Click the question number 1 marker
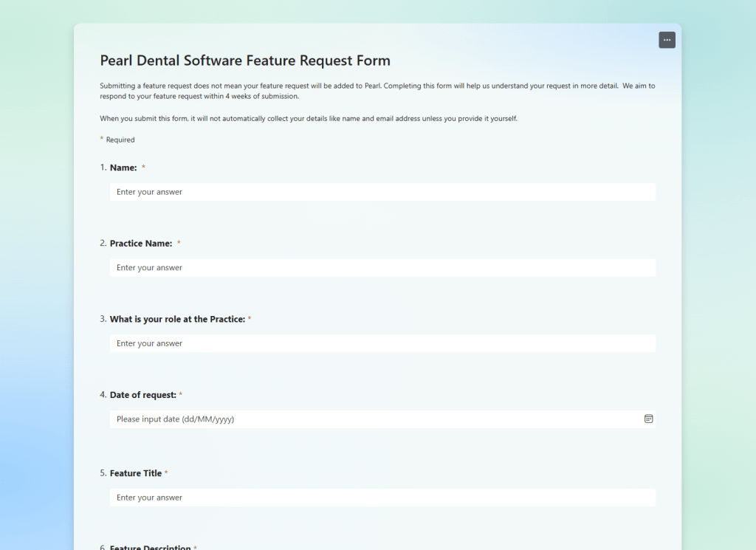Image resolution: width=756 pixels, height=550 pixels. [x=103, y=168]
